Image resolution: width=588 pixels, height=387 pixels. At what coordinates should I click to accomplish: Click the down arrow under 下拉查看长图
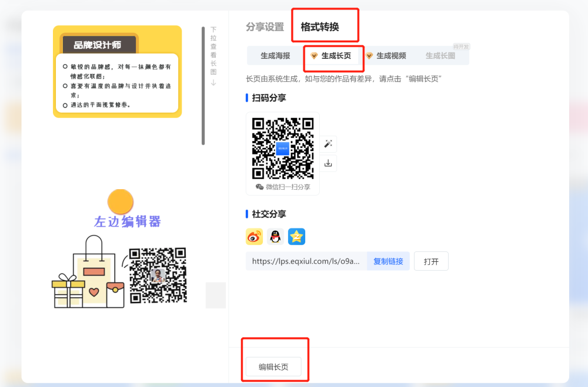point(213,82)
